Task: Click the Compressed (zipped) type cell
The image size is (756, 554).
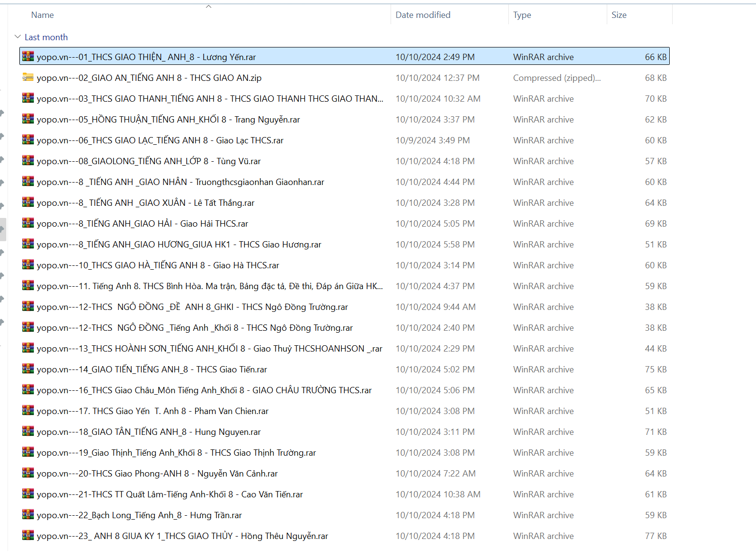Action: tap(557, 78)
